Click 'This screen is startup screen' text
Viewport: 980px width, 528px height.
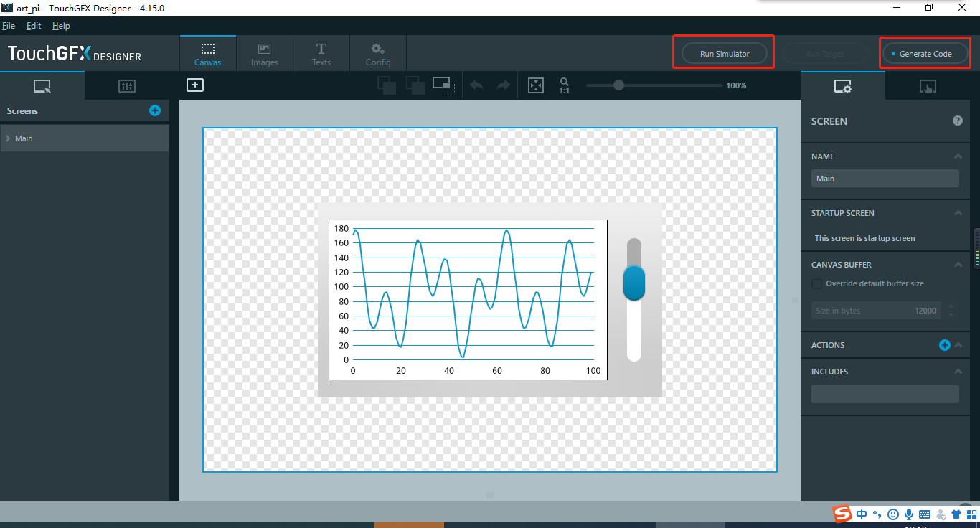click(864, 238)
